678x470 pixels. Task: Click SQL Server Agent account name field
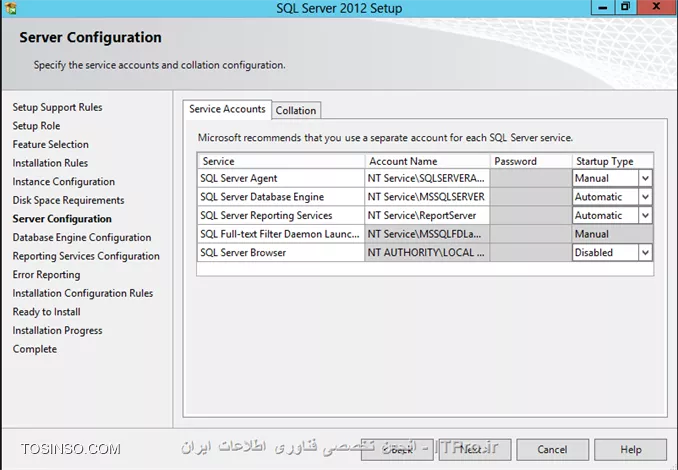pos(427,178)
